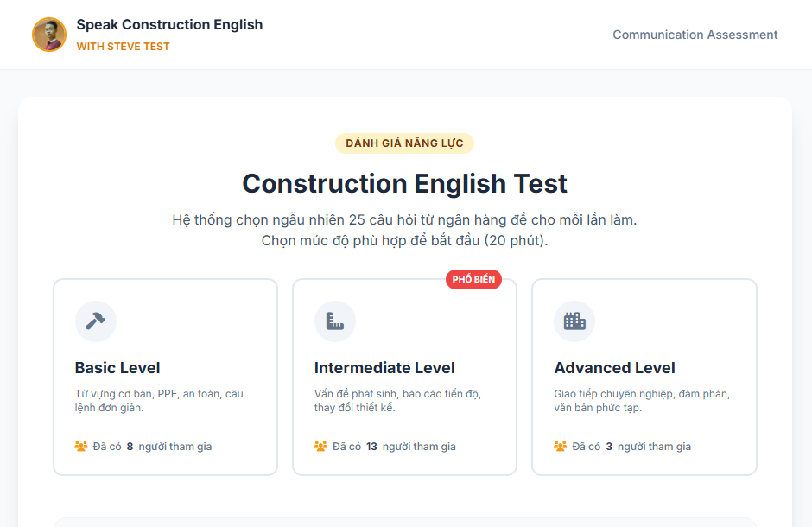The height and width of the screenshot is (527, 812).
Task: Select the Intermediate Level card
Action: 404,377
